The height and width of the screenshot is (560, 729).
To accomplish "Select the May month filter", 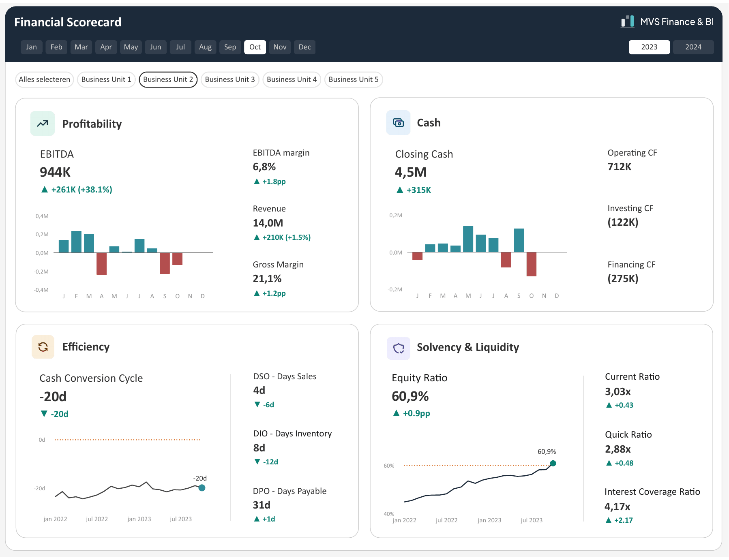I will click(131, 47).
